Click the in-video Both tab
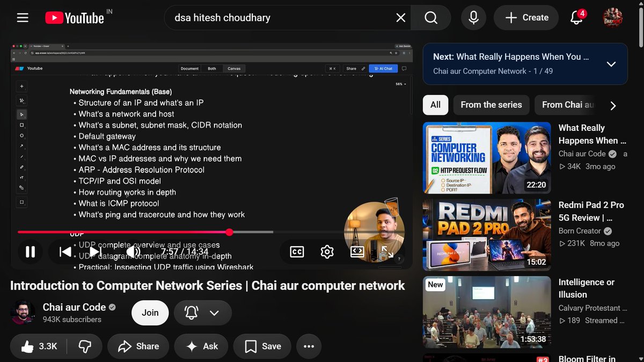 tap(212, 69)
